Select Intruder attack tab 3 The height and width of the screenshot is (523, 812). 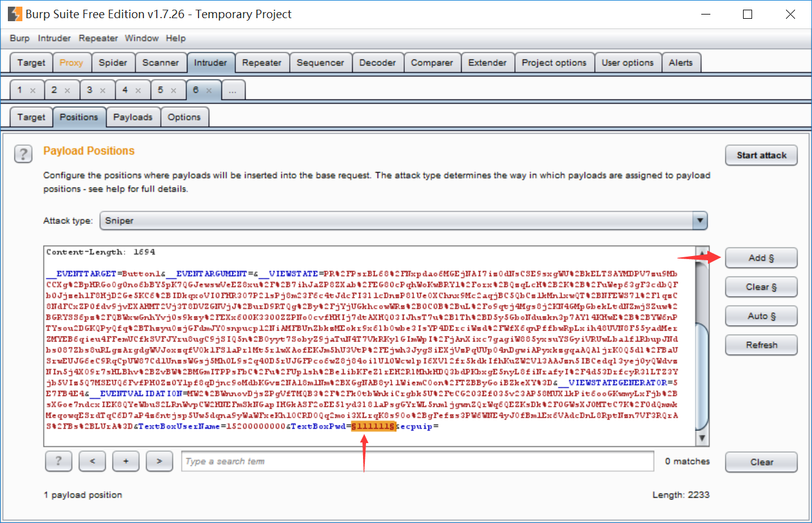[x=90, y=90]
